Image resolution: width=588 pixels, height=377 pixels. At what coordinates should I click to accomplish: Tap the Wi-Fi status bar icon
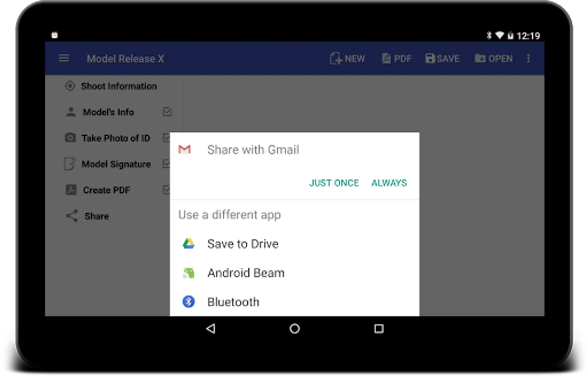coord(499,35)
